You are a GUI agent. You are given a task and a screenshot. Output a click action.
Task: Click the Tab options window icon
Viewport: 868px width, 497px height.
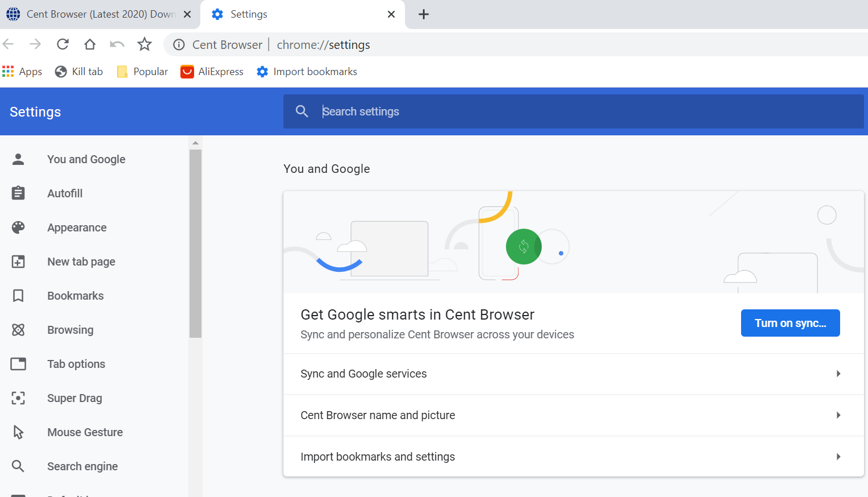pos(18,364)
